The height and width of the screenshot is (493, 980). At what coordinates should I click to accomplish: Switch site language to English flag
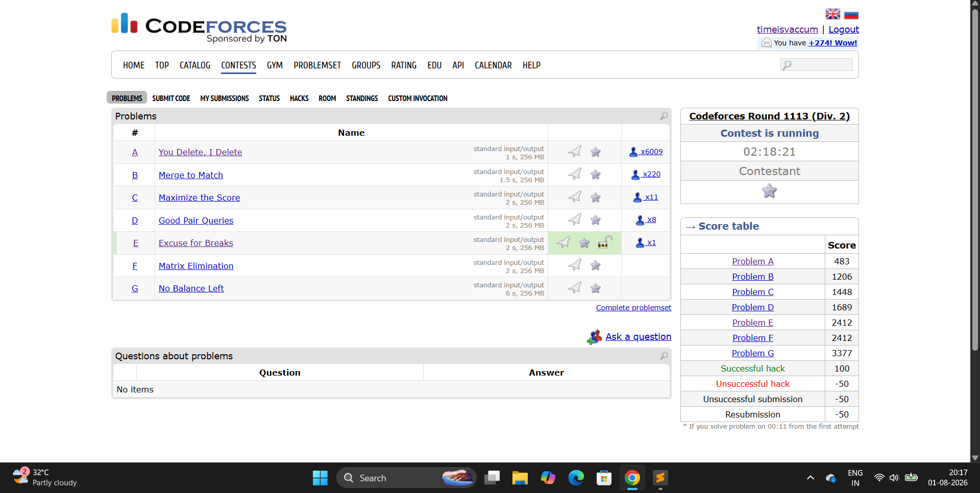pyautogui.click(x=833, y=14)
